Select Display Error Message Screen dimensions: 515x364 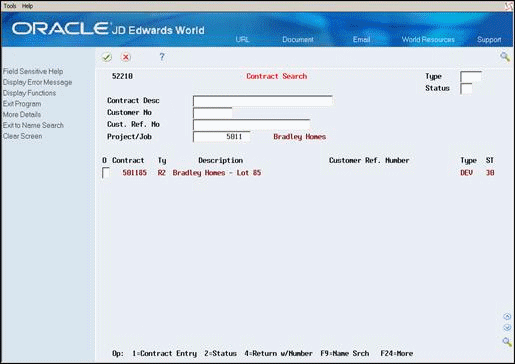[x=37, y=82]
